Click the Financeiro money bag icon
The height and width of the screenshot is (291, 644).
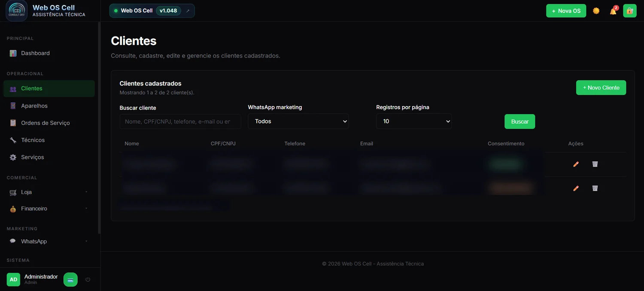click(13, 209)
